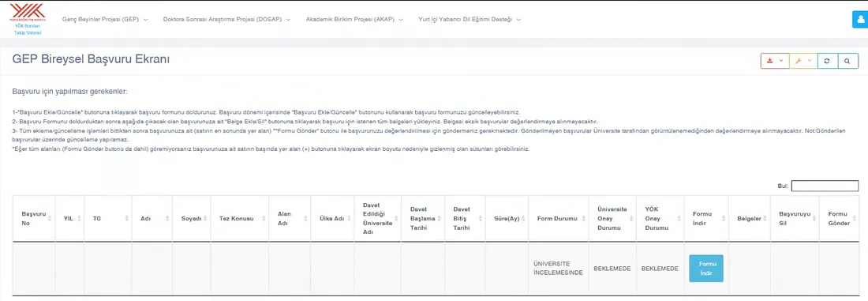This screenshot has height=301, width=868.
Task: Sort by Davet Bitiş Tarihi column
Action: tap(465, 218)
